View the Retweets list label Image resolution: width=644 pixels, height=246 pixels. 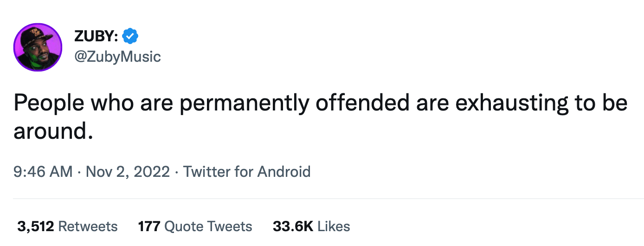(x=88, y=227)
